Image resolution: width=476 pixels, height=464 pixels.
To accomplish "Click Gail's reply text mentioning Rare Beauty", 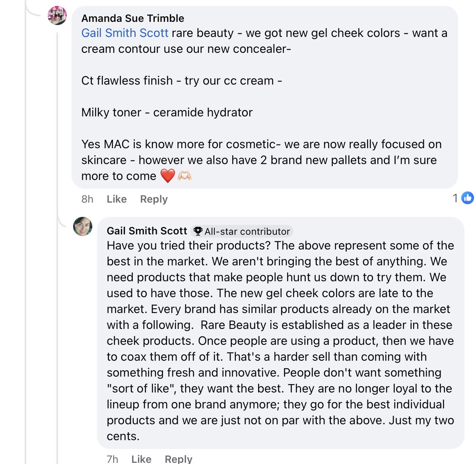I will 278,325.
